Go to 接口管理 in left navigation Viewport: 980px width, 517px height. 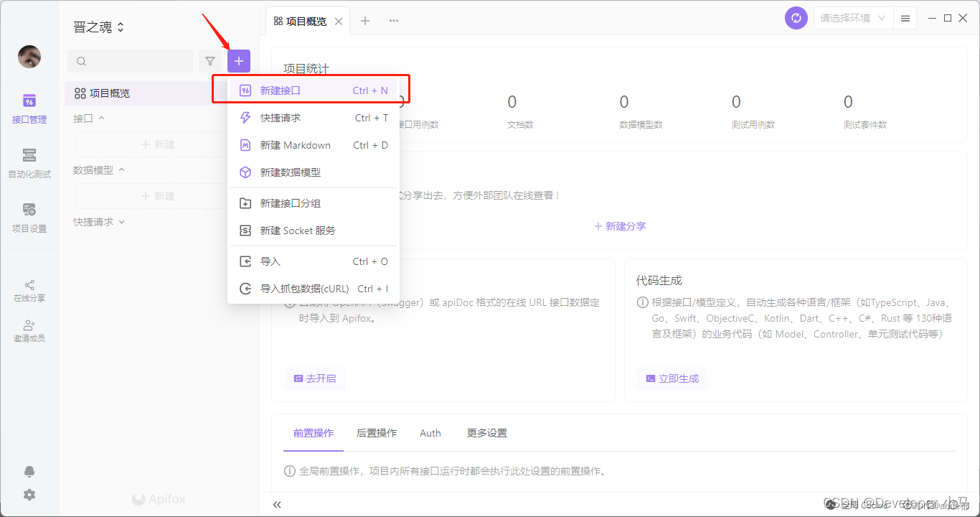coord(29,108)
